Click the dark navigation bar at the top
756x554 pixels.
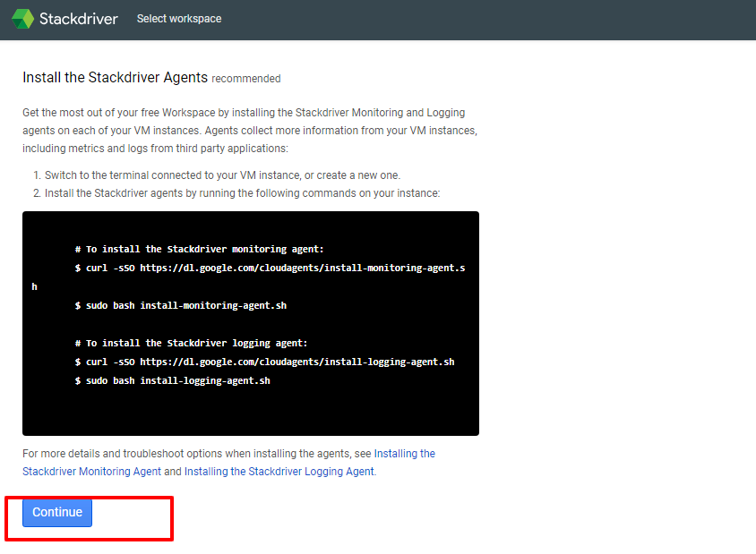click(x=448, y=18)
